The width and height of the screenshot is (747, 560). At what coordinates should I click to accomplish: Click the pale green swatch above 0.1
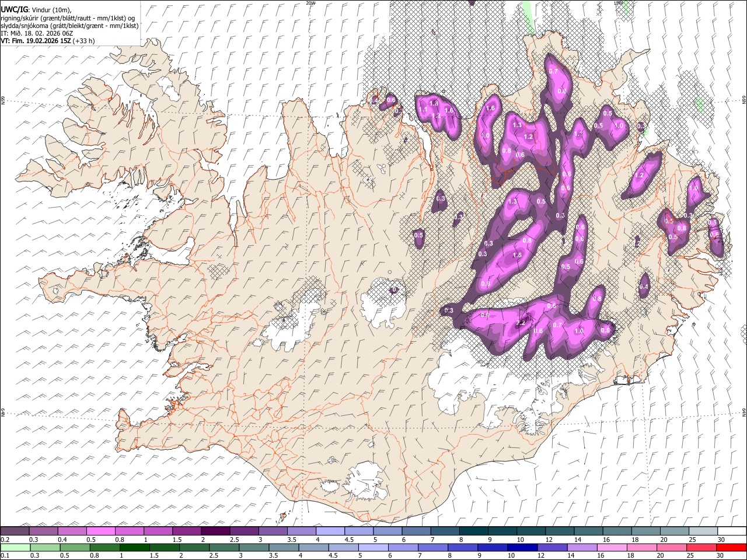15,547
